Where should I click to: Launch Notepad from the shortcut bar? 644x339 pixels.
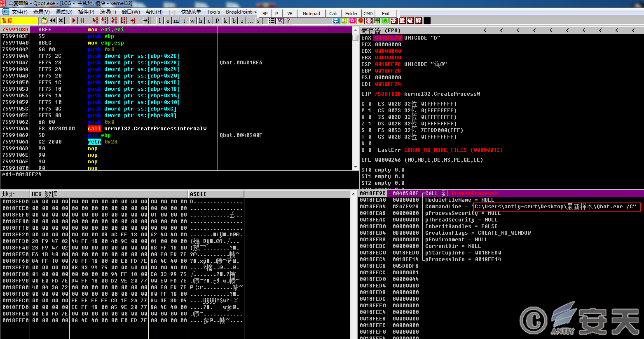[x=311, y=13]
